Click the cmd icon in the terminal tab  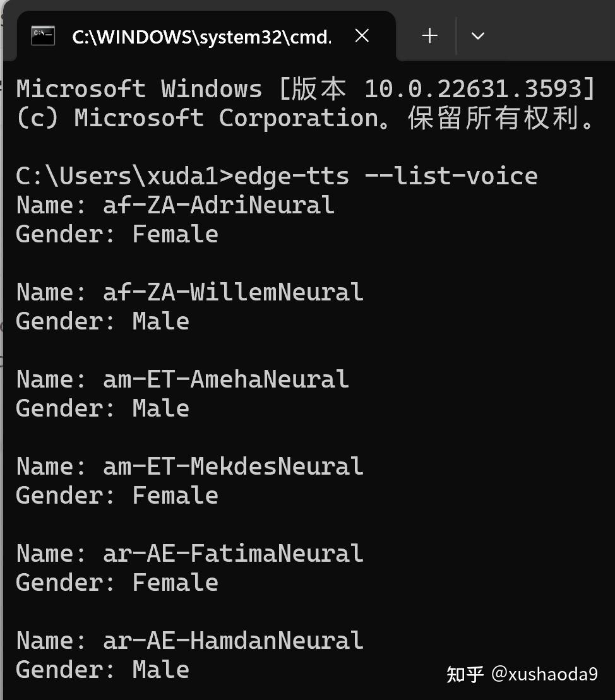click(43, 36)
